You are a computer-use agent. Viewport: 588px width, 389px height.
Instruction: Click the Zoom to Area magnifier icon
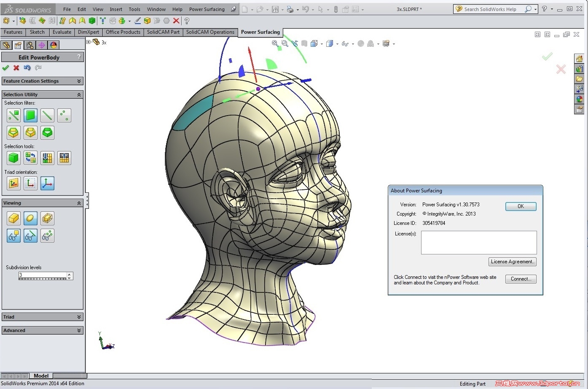click(285, 43)
